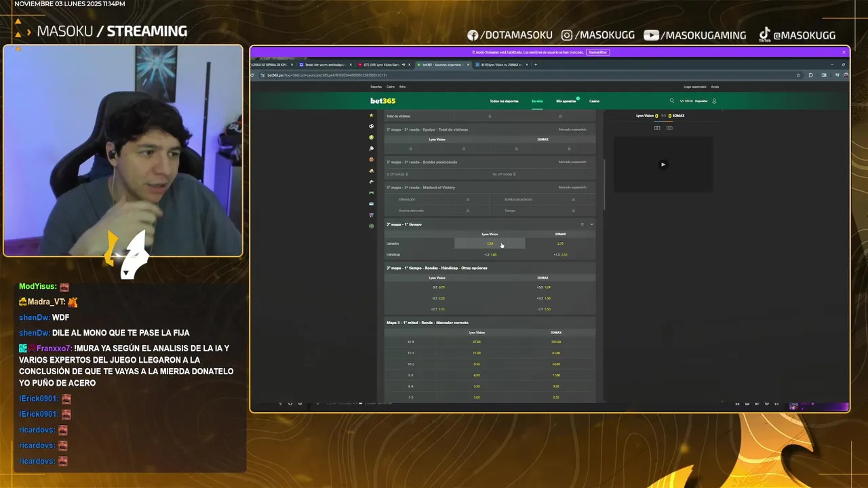Select 3DMAX +5.5 handicap odds 1.24

pyautogui.click(x=543, y=287)
